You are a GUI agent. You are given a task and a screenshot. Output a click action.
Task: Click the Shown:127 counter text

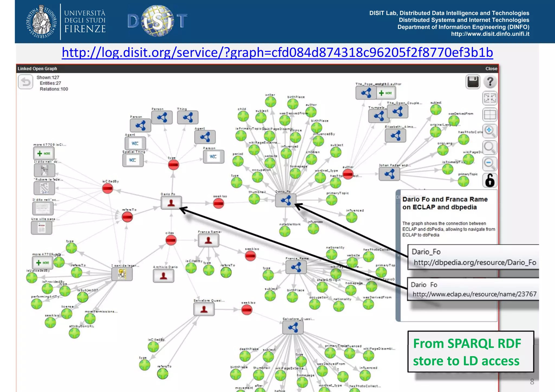48,77
